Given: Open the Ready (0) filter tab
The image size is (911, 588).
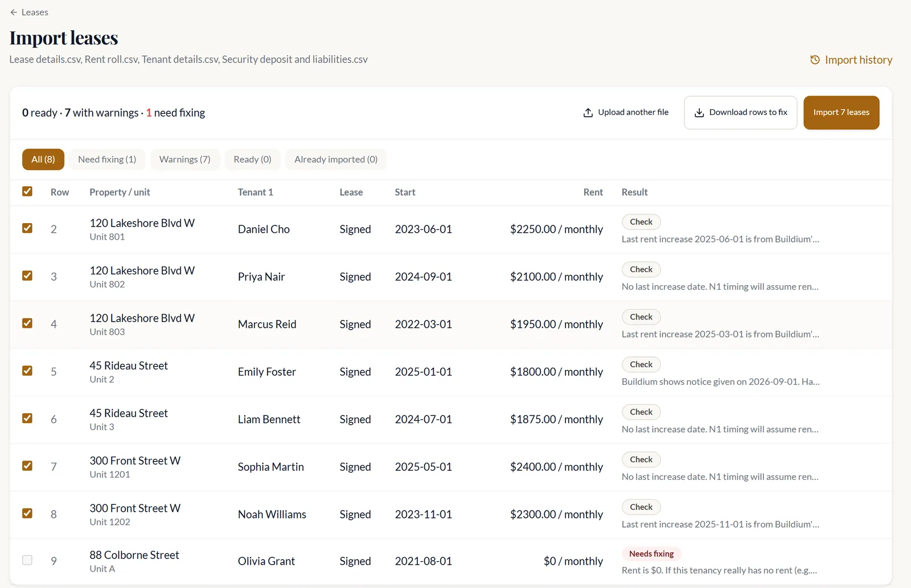Looking at the screenshot, I should [x=252, y=159].
